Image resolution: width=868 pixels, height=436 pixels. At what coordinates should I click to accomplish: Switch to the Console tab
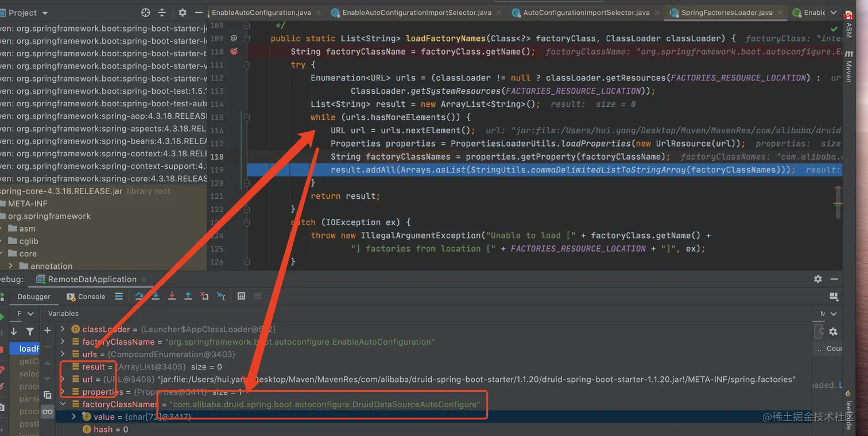(x=86, y=296)
